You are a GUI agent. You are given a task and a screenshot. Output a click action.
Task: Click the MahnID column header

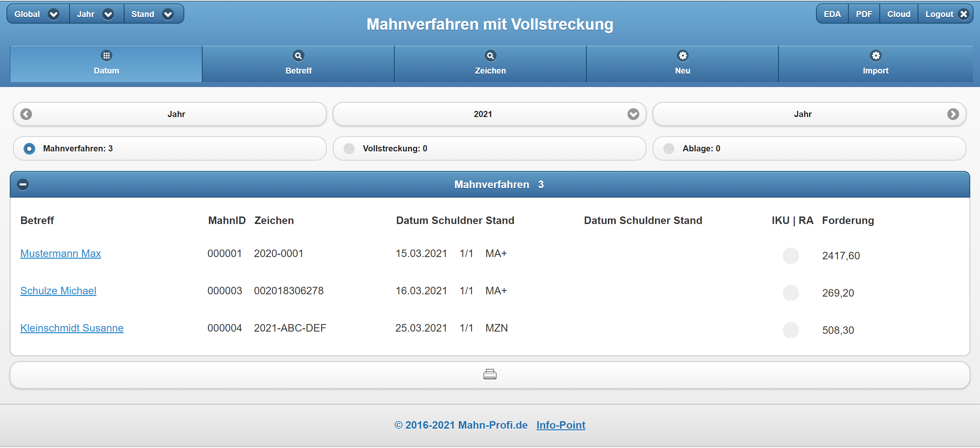pyautogui.click(x=227, y=221)
